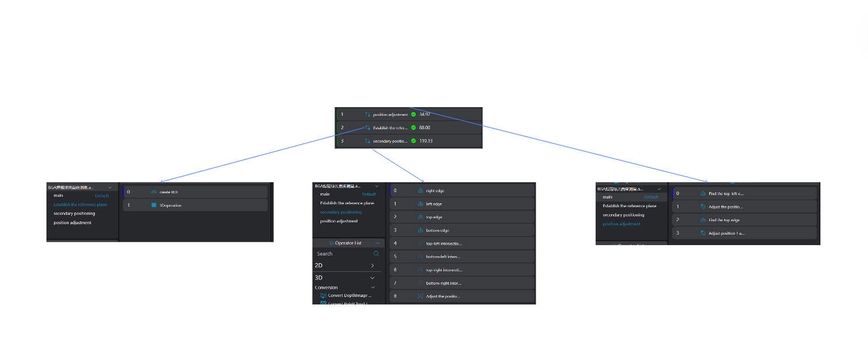Image resolution: width=868 pixels, height=340 pixels.
Task: Collapse the Conversion subcategory
Action: pos(373,288)
